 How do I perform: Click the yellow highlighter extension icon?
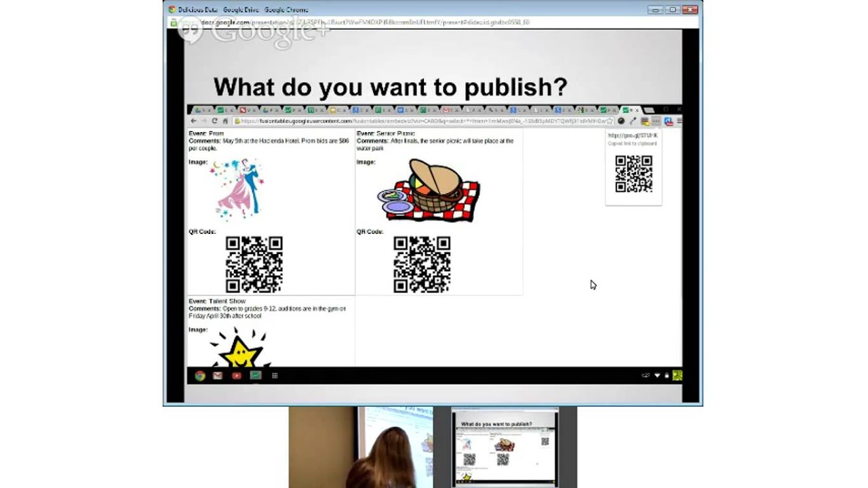pos(645,121)
